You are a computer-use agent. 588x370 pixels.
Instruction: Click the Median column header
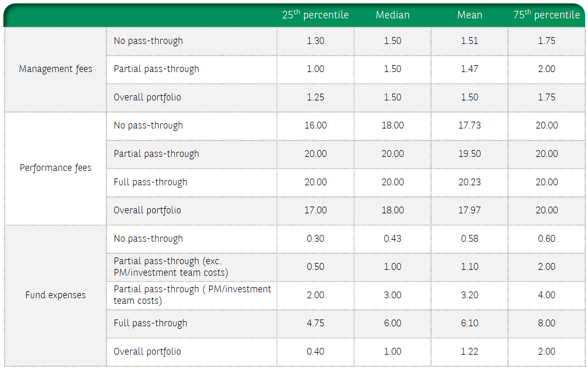392,15
